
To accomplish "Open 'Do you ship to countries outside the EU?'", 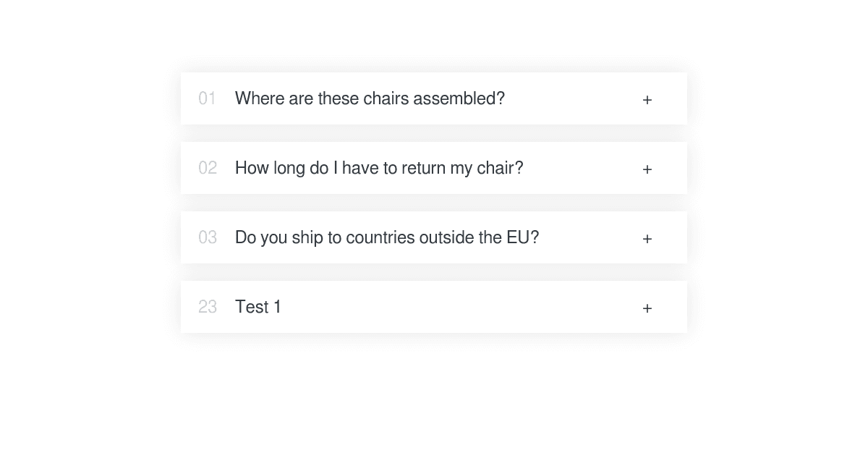I will click(387, 237).
